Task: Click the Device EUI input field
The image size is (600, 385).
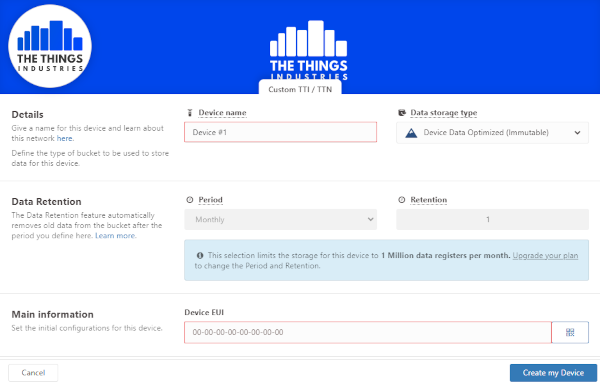Action: [368, 332]
